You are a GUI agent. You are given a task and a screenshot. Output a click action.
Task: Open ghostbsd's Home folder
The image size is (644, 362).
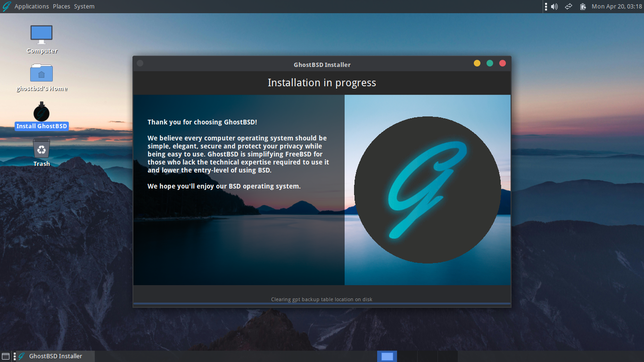coord(41,73)
